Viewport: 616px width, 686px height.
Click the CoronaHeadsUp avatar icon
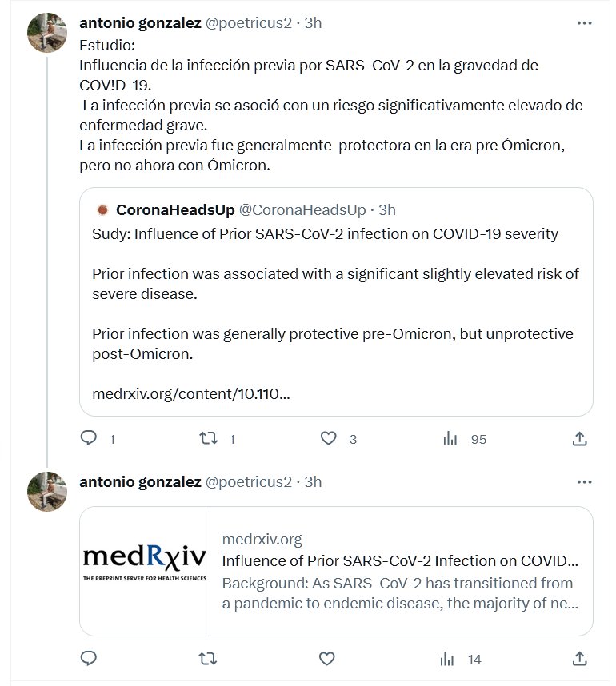(102, 210)
